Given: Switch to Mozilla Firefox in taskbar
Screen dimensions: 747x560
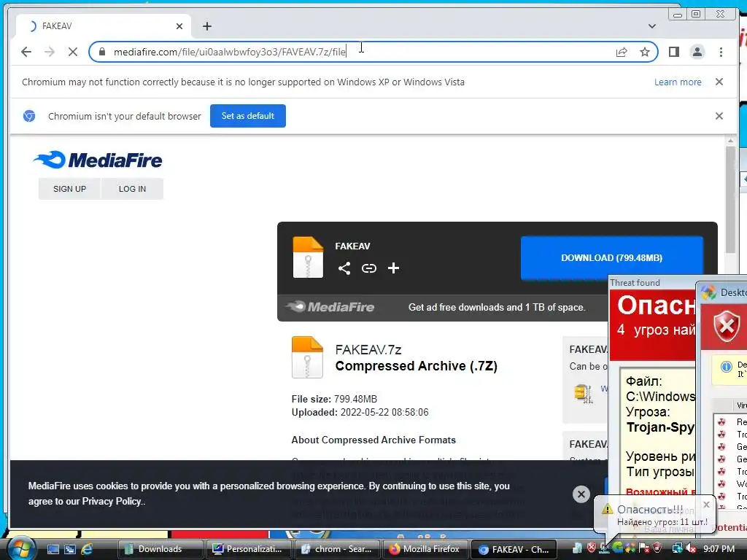Looking at the screenshot, I should coord(425,549).
